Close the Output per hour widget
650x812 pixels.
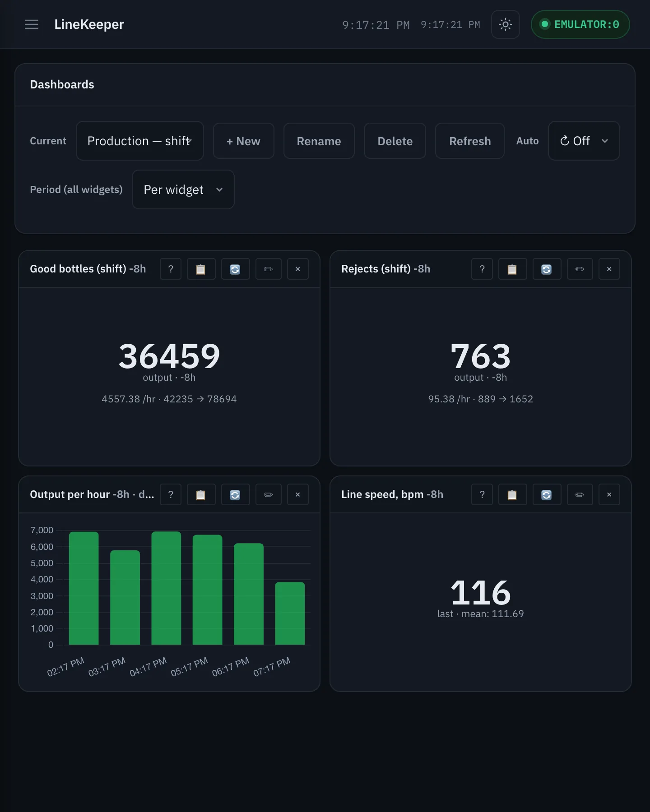click(x=298, y=494)
